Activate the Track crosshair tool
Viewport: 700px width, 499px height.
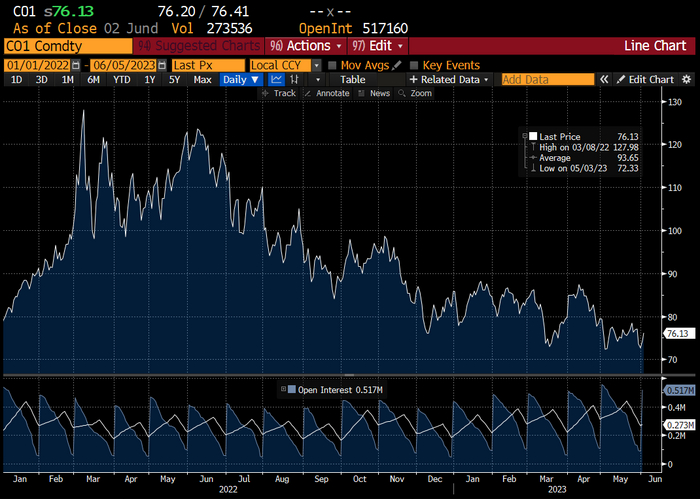[279, 93]
